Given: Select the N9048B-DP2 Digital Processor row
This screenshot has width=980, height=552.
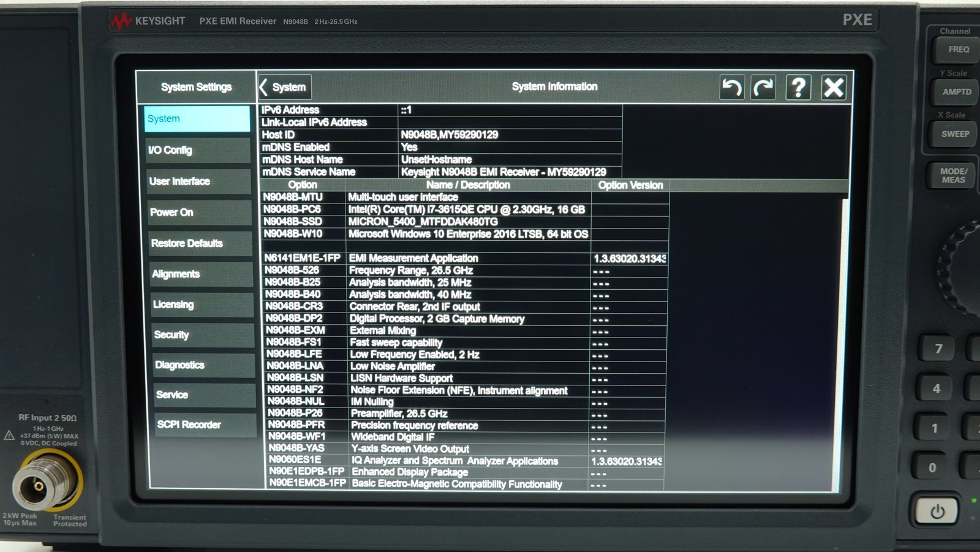Looking at the screenshot, I should (x=465, y=319).
